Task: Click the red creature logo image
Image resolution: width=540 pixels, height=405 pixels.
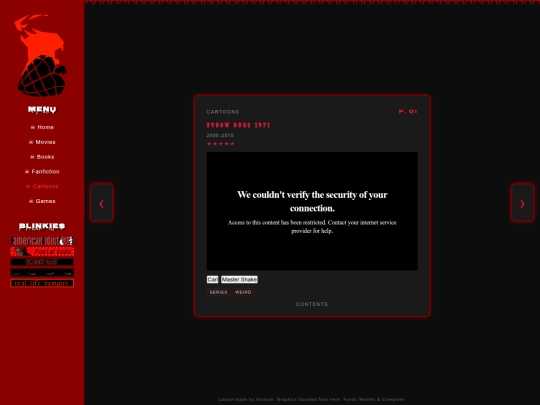Action: click(x=41, y=55)
